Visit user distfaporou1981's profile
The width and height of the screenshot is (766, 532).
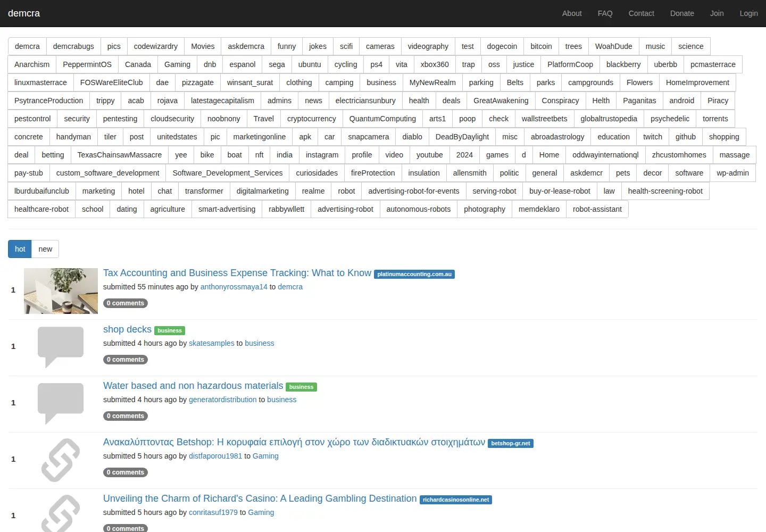pos(215,456)
